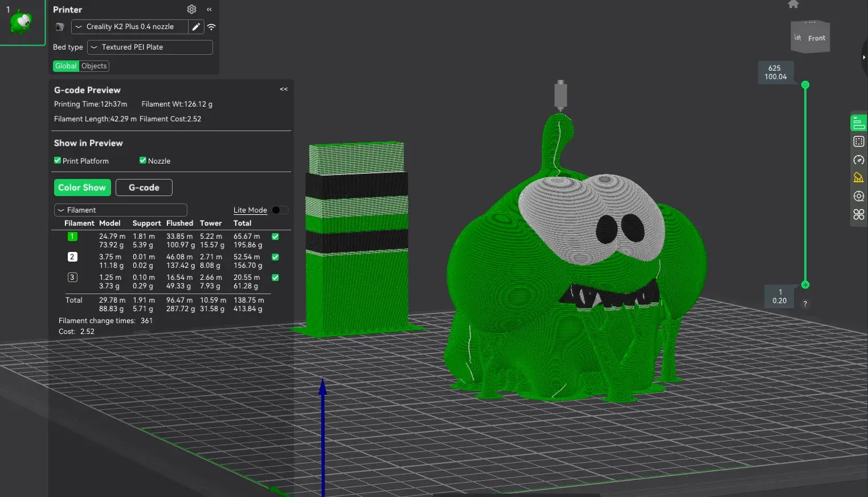Open the Filament view-type dropdown

[121, 210]
